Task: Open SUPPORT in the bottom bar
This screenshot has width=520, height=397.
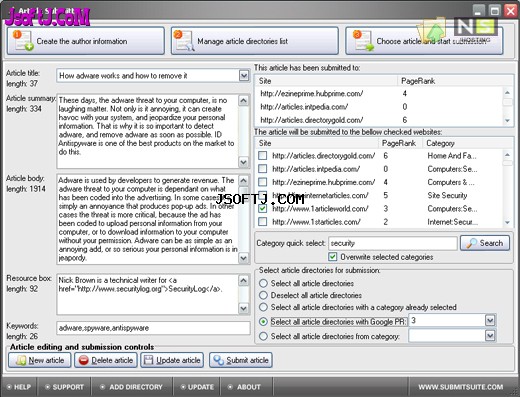Action: (x=64, y=387)
